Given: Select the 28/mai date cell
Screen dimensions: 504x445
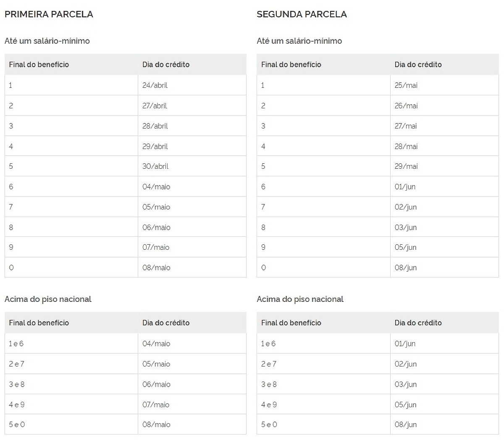Looking at the screenshot, I should point(406,147).
